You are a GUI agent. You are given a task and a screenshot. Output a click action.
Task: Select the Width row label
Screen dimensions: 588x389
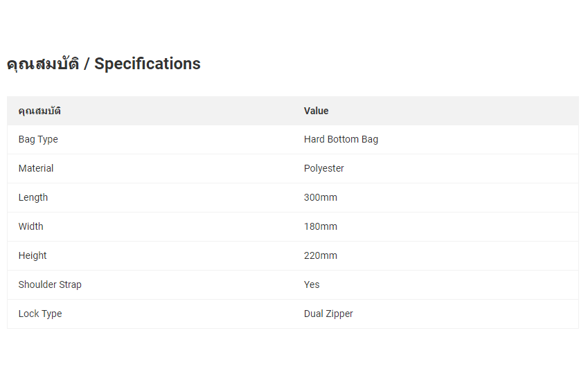click(x=30, y=226)
